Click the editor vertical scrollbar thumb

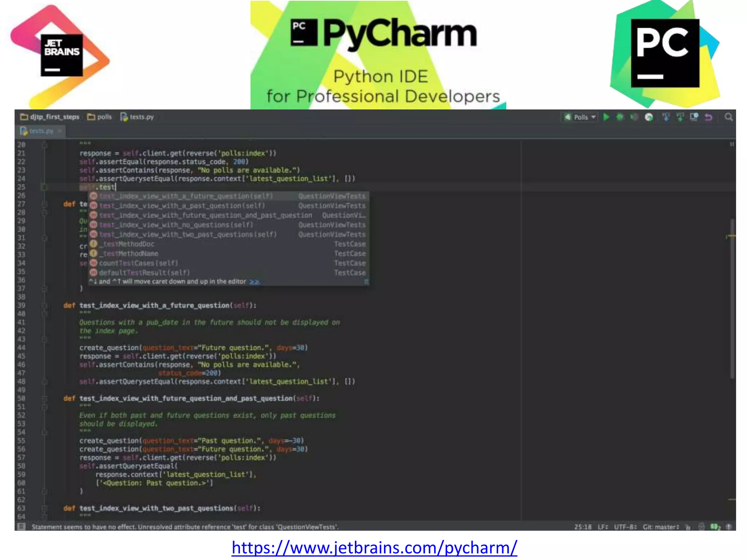click(732, 299)
